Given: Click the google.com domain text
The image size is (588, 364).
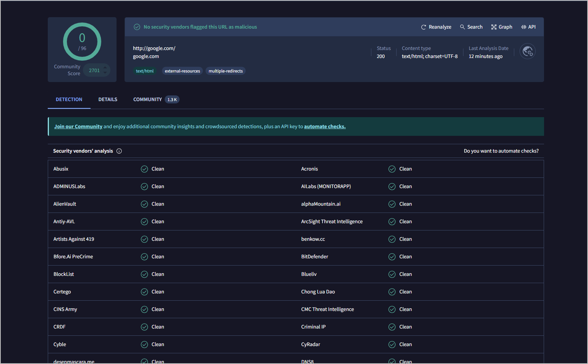Looking at the screenshot, I should [146, 56].
